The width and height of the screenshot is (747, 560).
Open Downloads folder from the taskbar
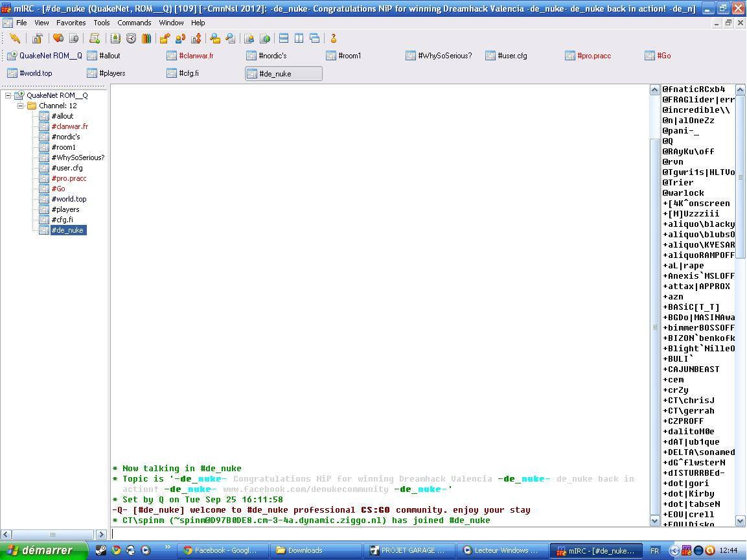(x=305, y=550)
